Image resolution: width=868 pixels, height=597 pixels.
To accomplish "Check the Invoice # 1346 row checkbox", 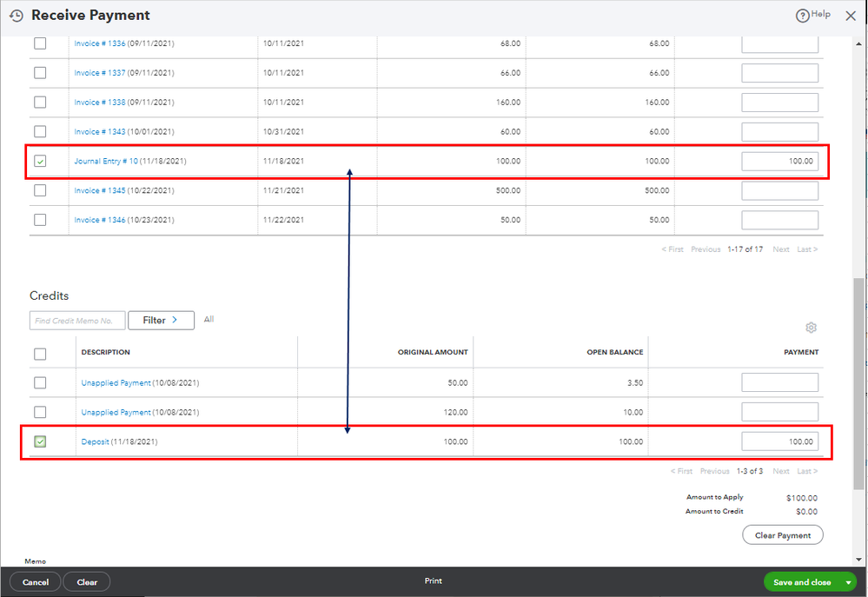I will coord(40,220).
